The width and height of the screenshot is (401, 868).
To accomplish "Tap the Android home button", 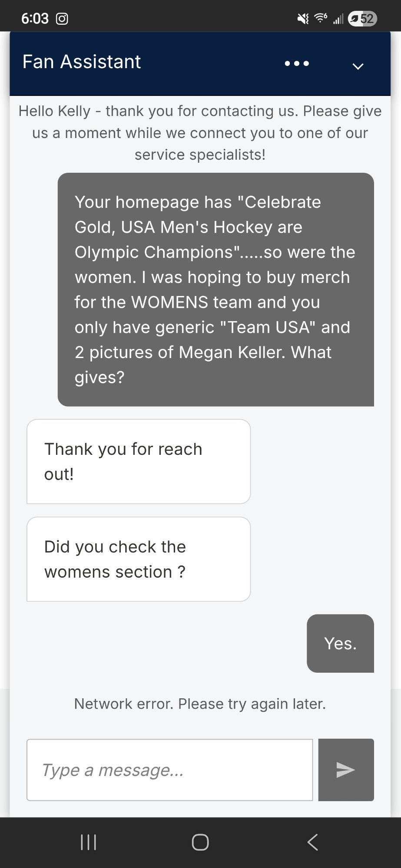I will pos(200,842).
